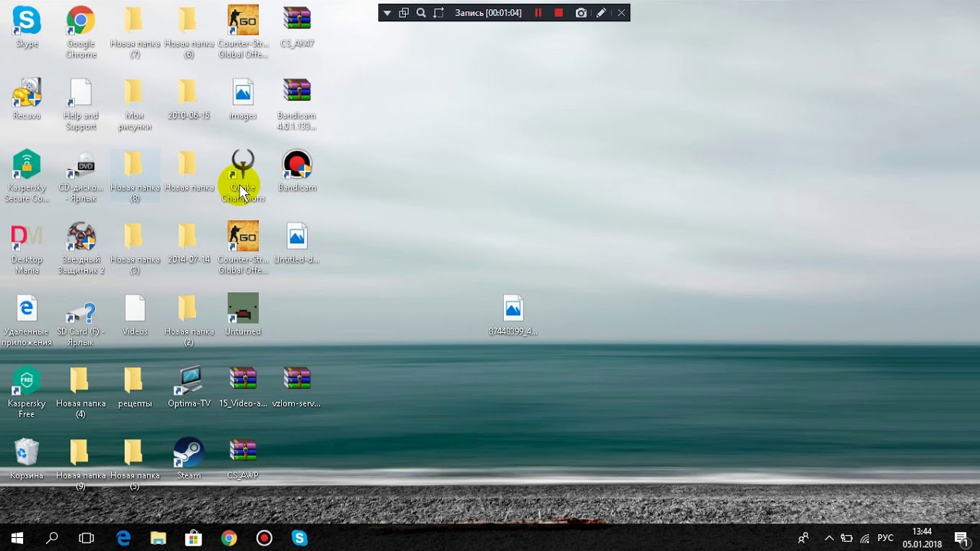The image size is (980, 551).
Task: Select folder Новая папка (7)
Action: 135,32
